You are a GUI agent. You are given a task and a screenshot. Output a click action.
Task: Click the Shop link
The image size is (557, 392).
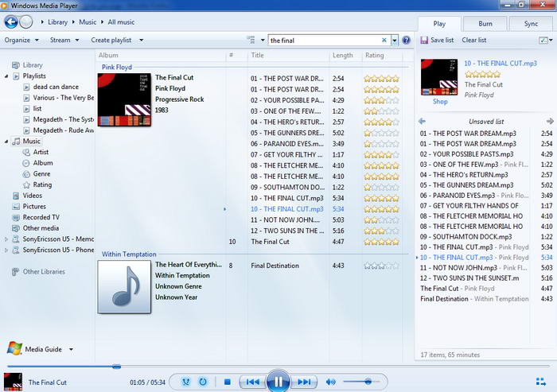pyautogui.click(x=440, y=102)
